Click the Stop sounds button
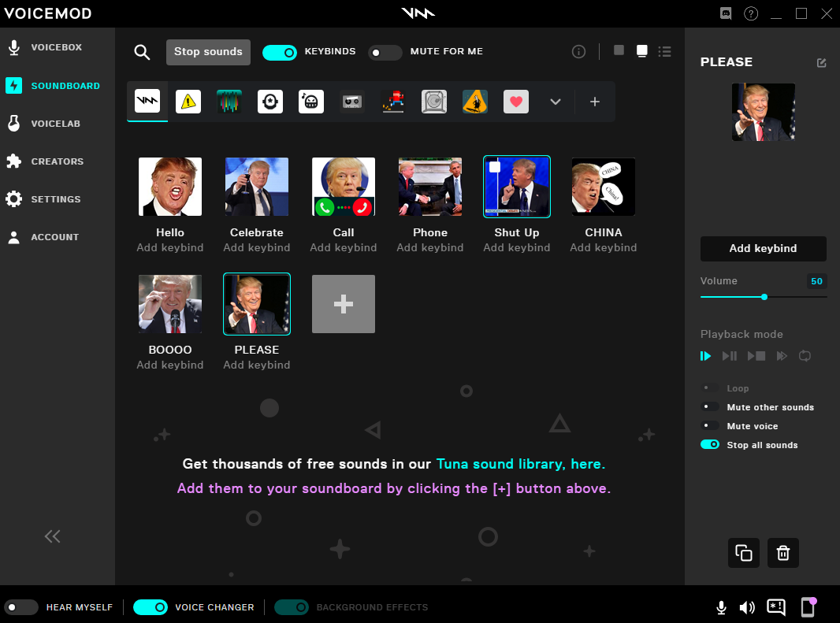Image resolution: width=840 pixels, height=623 pixels. [208, 52]
